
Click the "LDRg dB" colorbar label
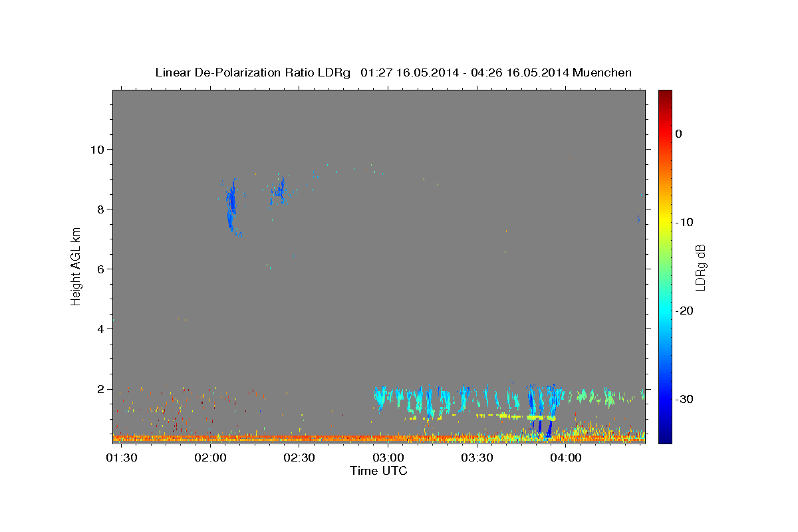pos(700,267)
